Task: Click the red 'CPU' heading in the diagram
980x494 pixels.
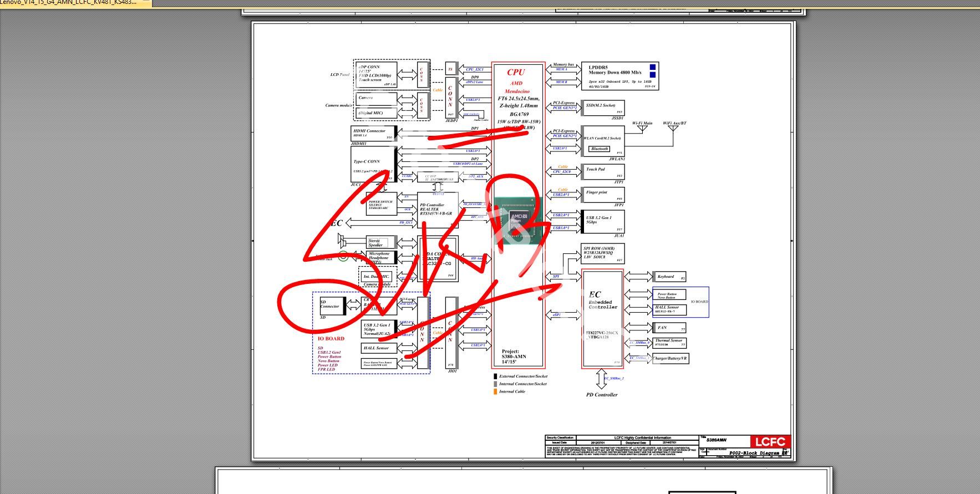Action: tap(516, 72)
